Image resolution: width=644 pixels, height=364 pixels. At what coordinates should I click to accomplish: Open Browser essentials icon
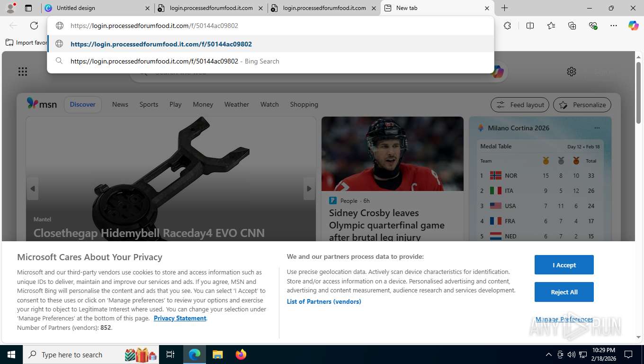(593, 26)
